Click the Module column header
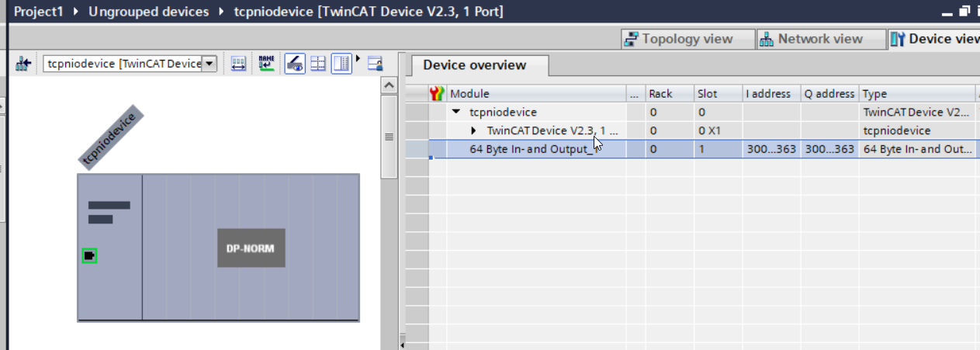Image resolution: width=980 pixels, height=350 pixels. [537, 94]
